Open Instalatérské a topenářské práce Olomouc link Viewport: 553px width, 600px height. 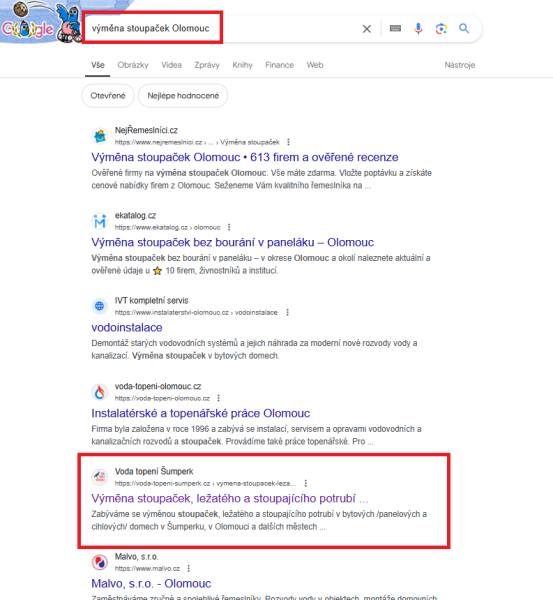201,413
